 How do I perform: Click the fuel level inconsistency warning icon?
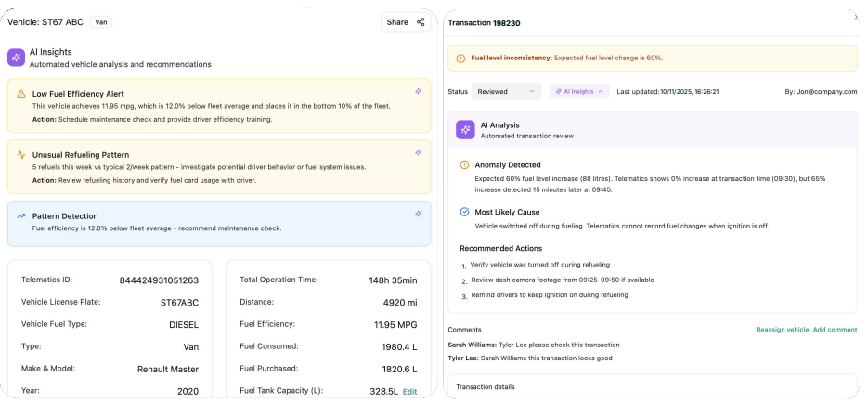point(461,58)
